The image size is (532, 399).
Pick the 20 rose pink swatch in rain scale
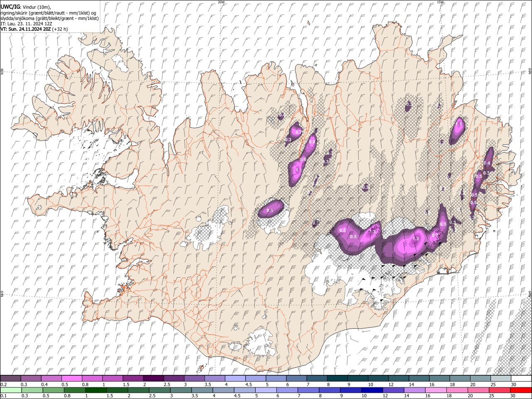478,390
